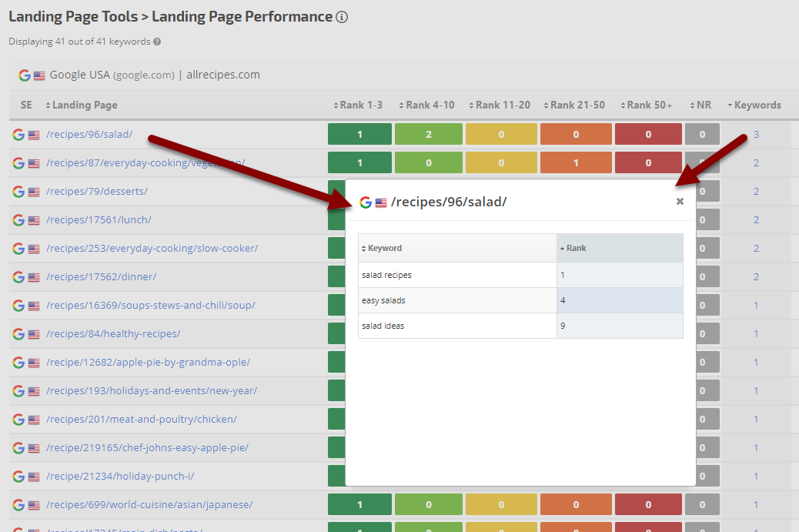
Task: Open the /recipes/96/salad/ landing page link
Action: (x=89, y=135)
